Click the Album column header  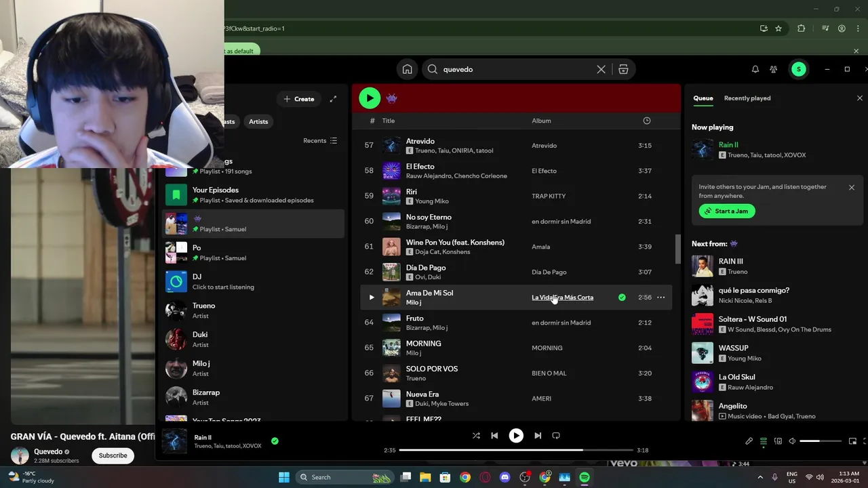(x=541, y=121)
